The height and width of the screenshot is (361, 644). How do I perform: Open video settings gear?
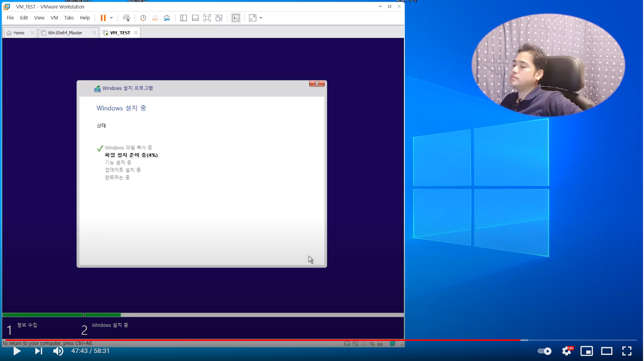tap(567, 351)
